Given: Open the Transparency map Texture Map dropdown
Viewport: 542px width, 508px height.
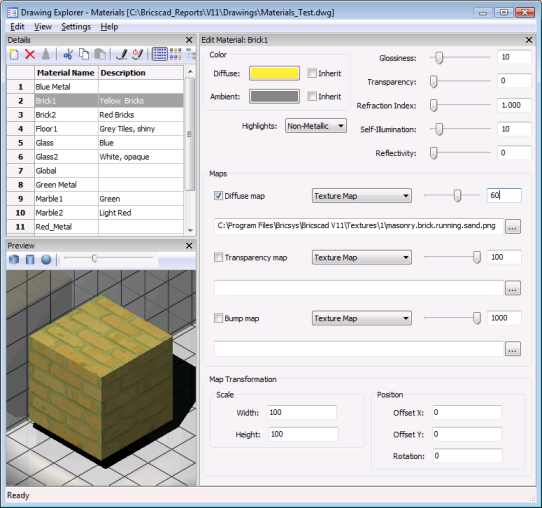Looking at the screenshot, I should pos(362,258).
